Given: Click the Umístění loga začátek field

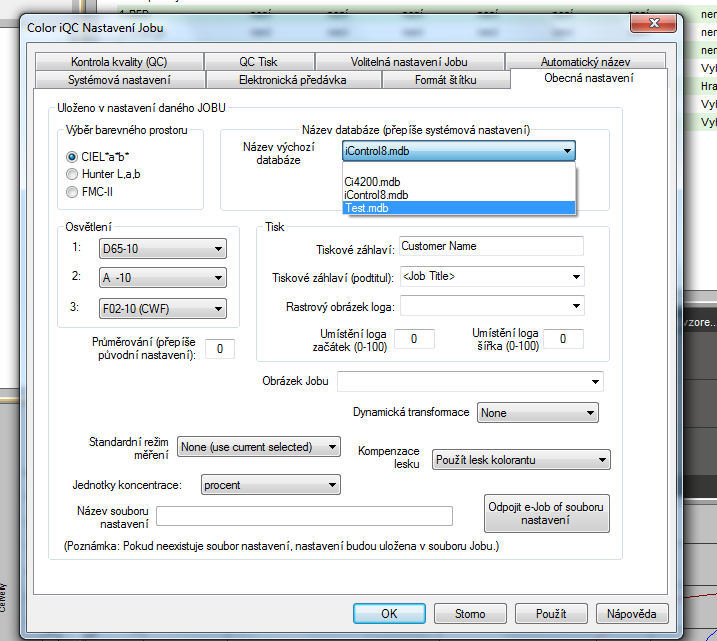Looking at the screenshot, I should [414, 339].
